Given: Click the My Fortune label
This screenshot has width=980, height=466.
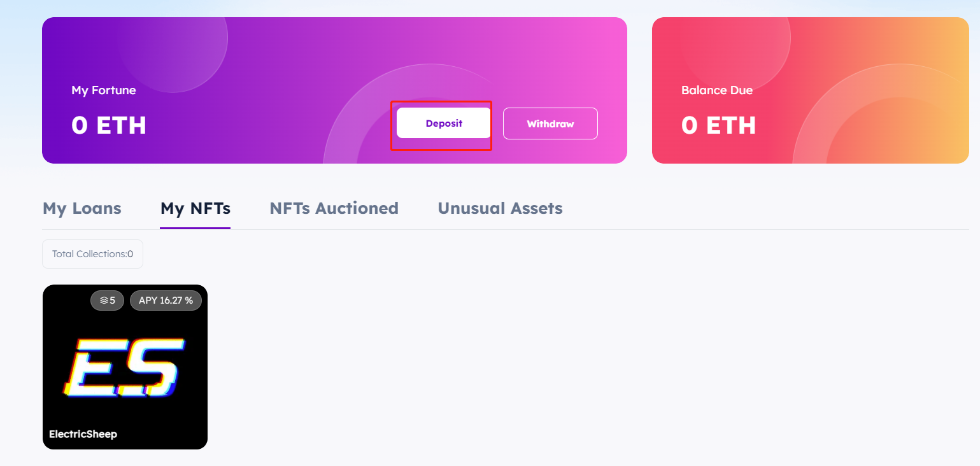Looking at the screenshot, I should (104, 90).
